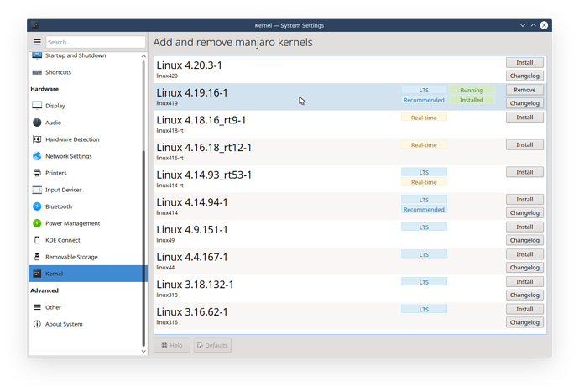Click the Help button
Viewport: 579px width, 392px height.
click(172, 345)
